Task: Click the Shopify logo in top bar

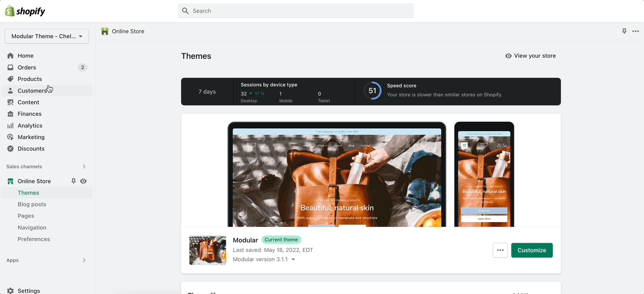Action: 25,11
